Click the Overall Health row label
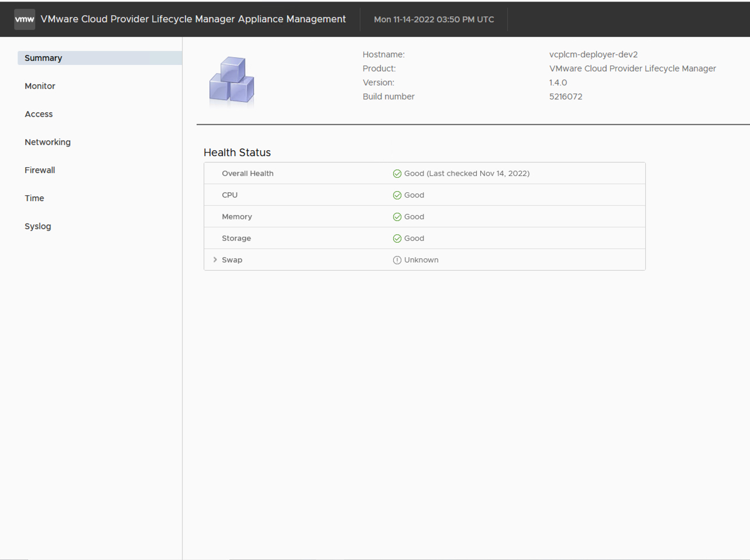Screen dimensions: 750x560 (x=247, y=174)
